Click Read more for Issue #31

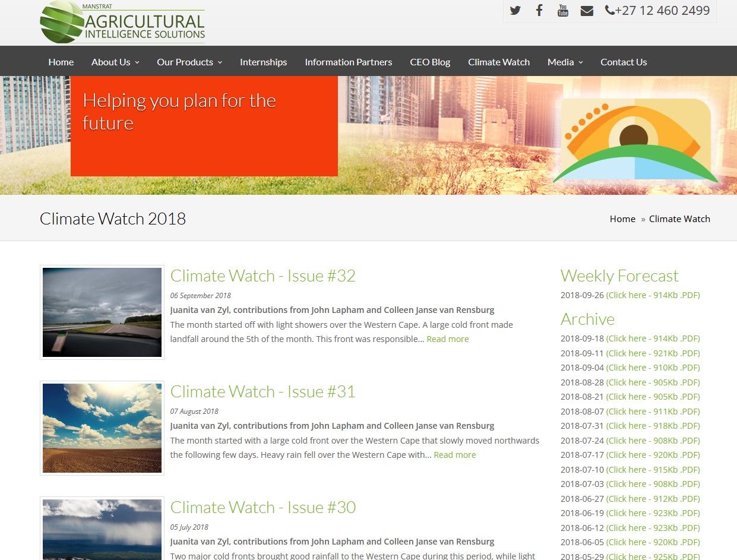455,455
